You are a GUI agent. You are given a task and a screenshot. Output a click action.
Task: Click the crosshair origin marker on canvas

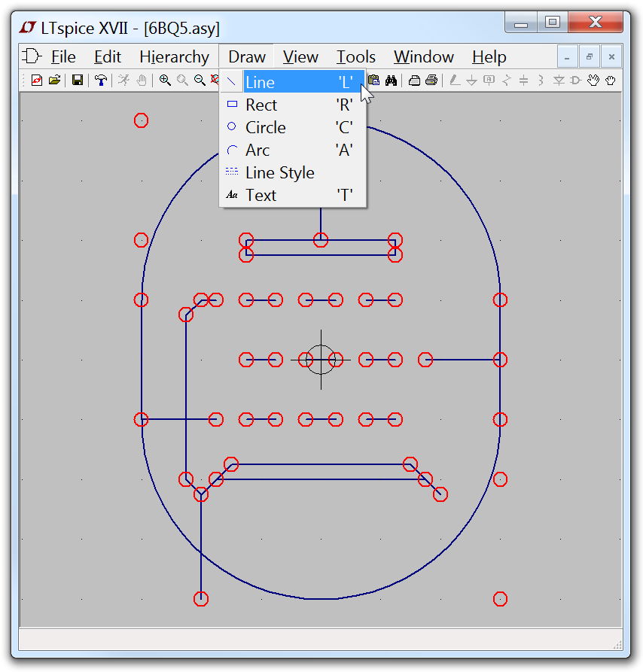pos(321,360)
